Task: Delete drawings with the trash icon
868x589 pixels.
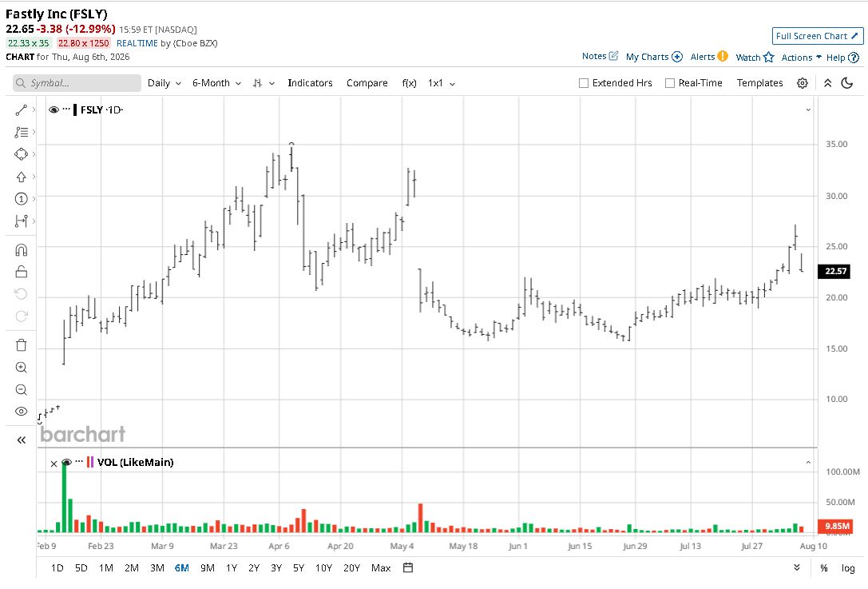Action: click(x=21, y=345)
